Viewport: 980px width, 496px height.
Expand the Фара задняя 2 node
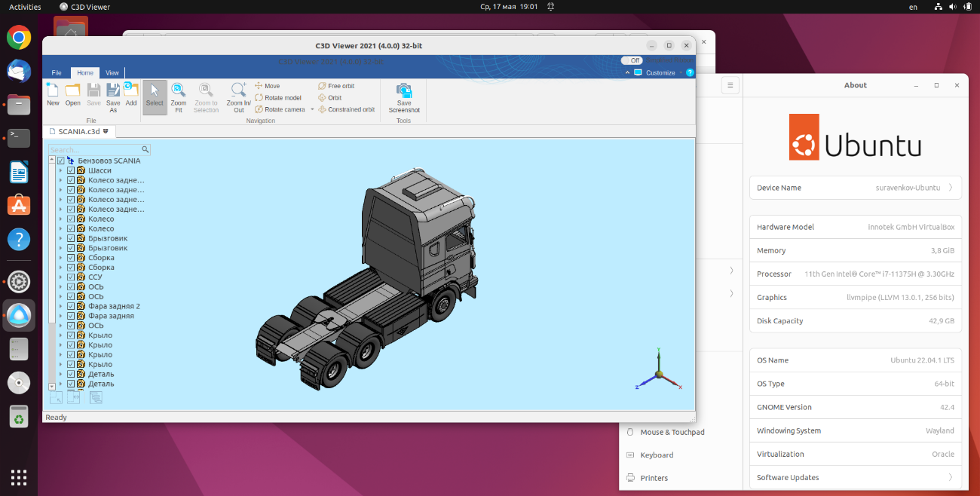click(x=61, y=306)
